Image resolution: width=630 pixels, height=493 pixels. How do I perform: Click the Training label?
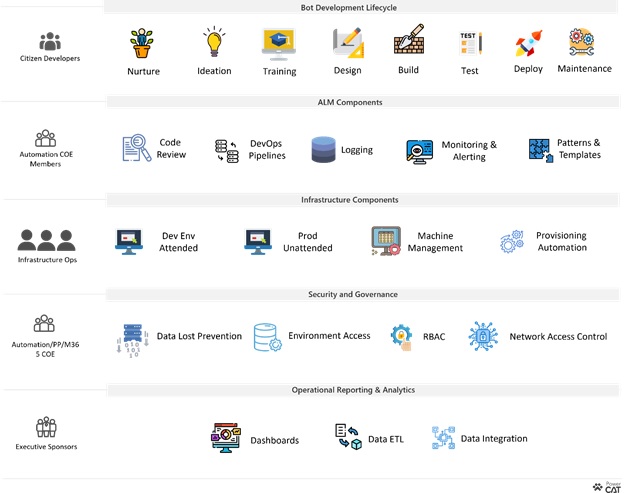pyautogui.click(x=280, y=72)
